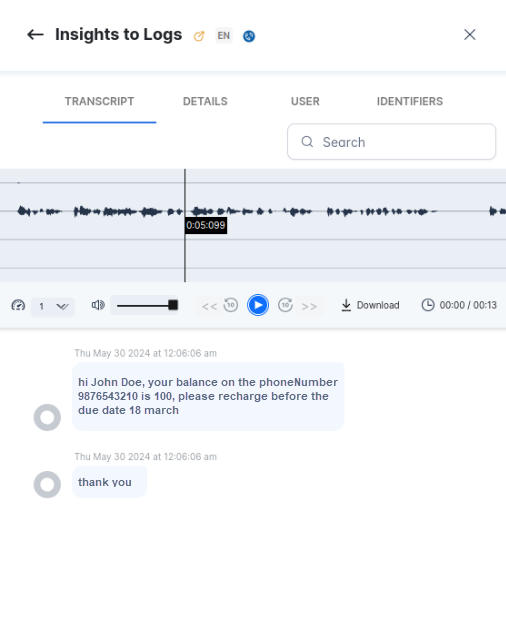Viewport: 506px width, 625px height.
Task: Click the avatar beside 'thank you'
Action: (47, 484)
